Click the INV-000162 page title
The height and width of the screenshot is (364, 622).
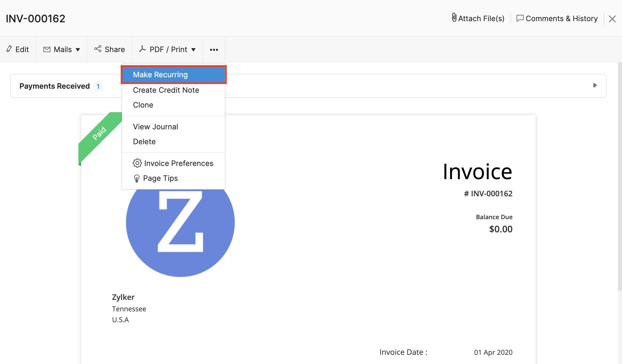coord(35,19)
